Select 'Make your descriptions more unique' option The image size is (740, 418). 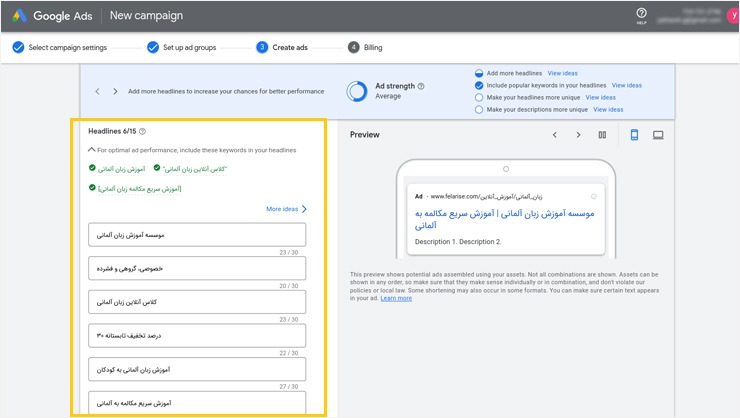[x=479, y=110]
